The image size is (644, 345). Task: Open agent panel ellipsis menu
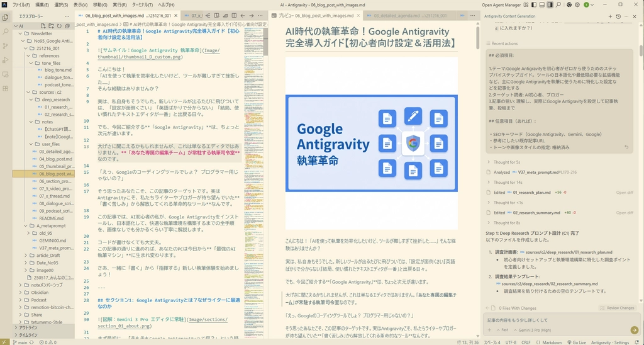[626, 16]
